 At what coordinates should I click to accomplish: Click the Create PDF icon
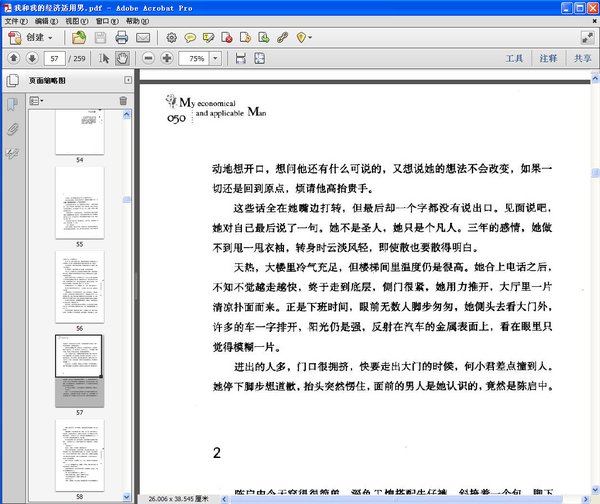point(15,38)
